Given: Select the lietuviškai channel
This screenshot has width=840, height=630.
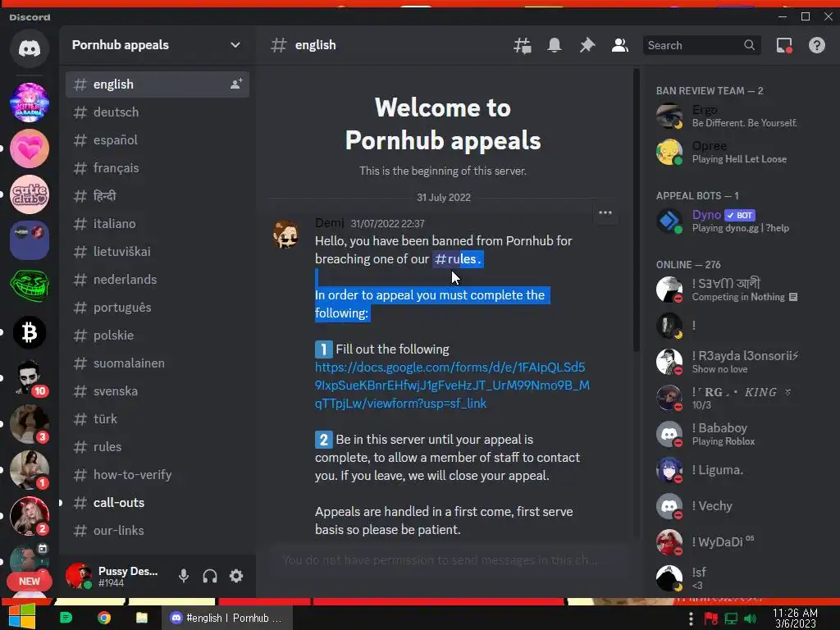Looking at the screenshot, I should [157, 251].
